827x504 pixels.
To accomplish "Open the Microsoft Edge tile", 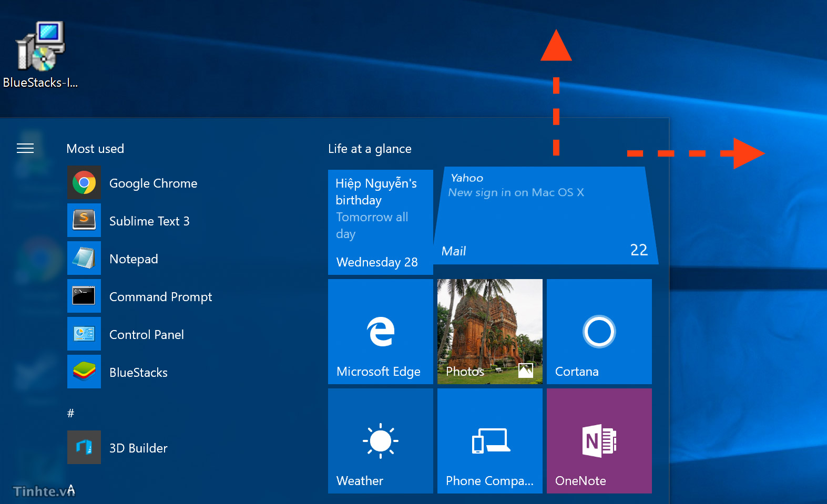I will click(381, 332).
